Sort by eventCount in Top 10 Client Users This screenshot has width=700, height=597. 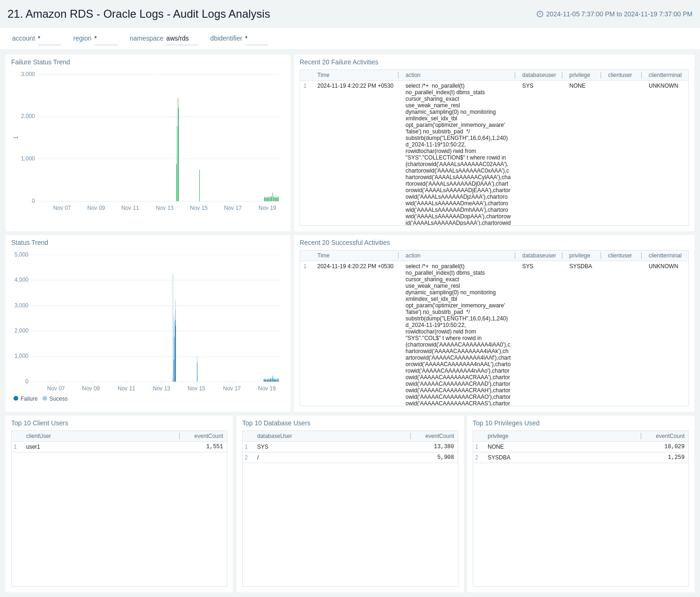tap(209, 436)
